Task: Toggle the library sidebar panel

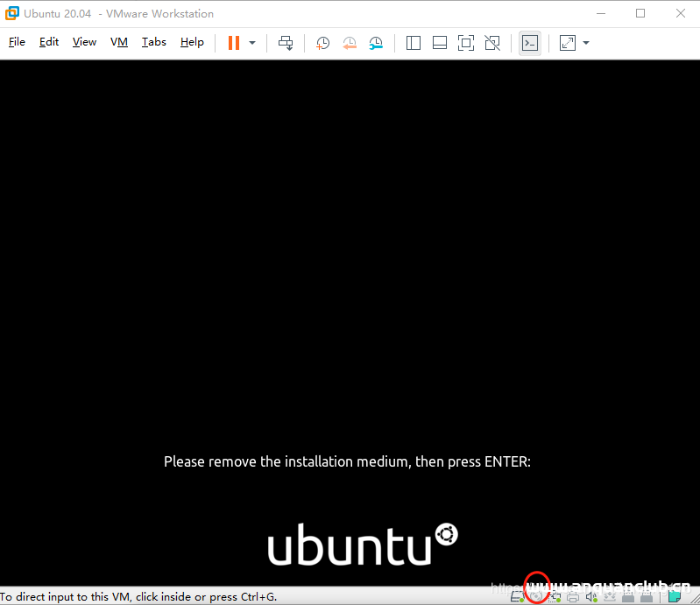Action: 414,42
